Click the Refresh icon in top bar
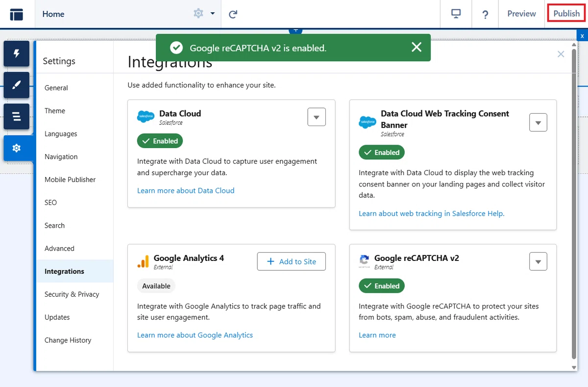Viewport: 588px width, 387px height. [x=233, y=14]
